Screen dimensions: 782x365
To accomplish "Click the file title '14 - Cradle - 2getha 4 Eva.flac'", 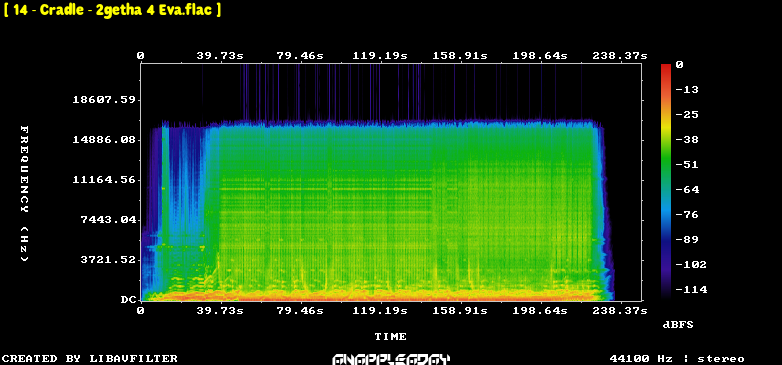I will [112, 10].
